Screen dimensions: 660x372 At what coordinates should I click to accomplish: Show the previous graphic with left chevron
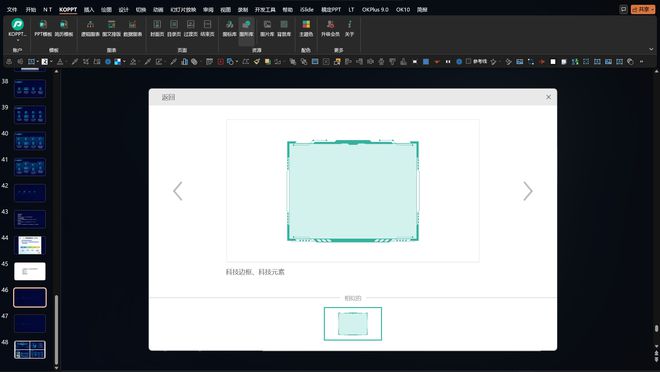click(x=178, y=191)
